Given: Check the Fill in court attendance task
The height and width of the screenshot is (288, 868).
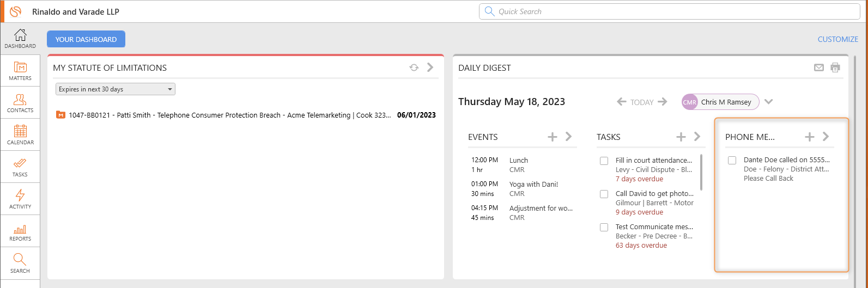Looking at the screenshot, I should pyautogui.click(x=604, y=161).
